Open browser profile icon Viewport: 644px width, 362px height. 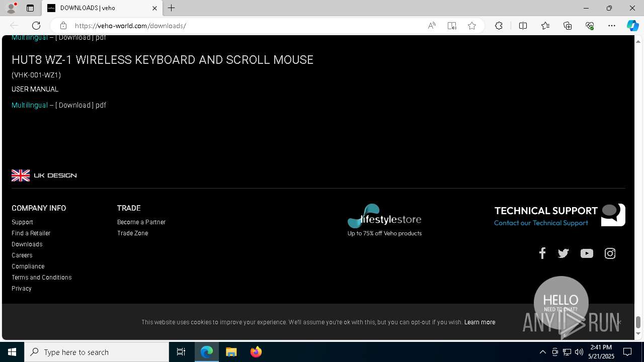click(x=11, y=8)
